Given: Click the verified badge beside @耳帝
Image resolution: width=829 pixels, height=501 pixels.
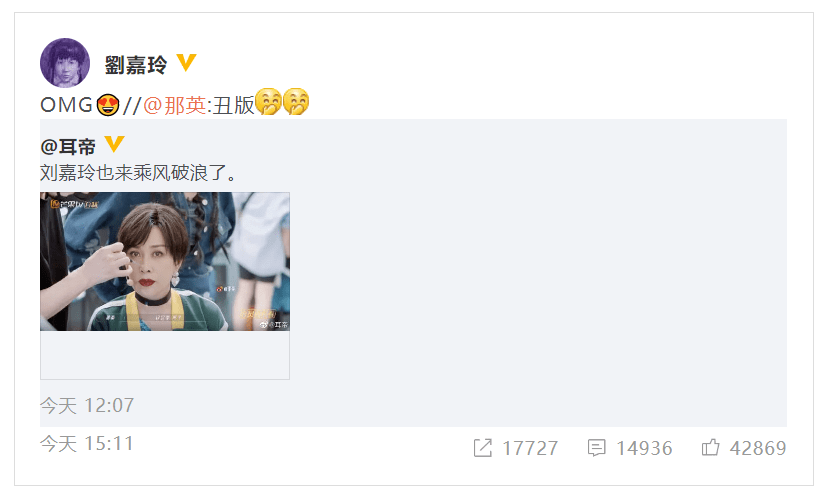Looking at the screenshot, I should point(114,144).
